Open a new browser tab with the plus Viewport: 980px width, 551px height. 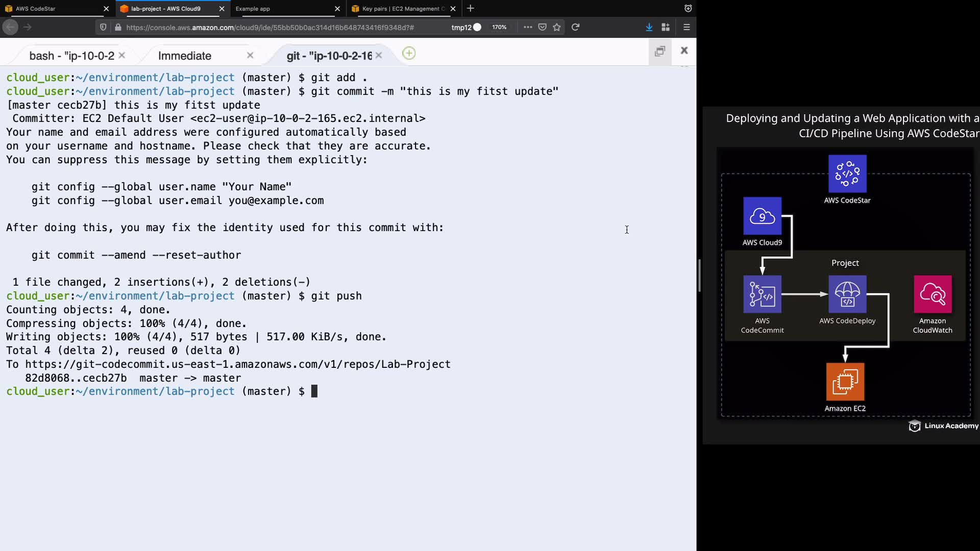point(471,8)
